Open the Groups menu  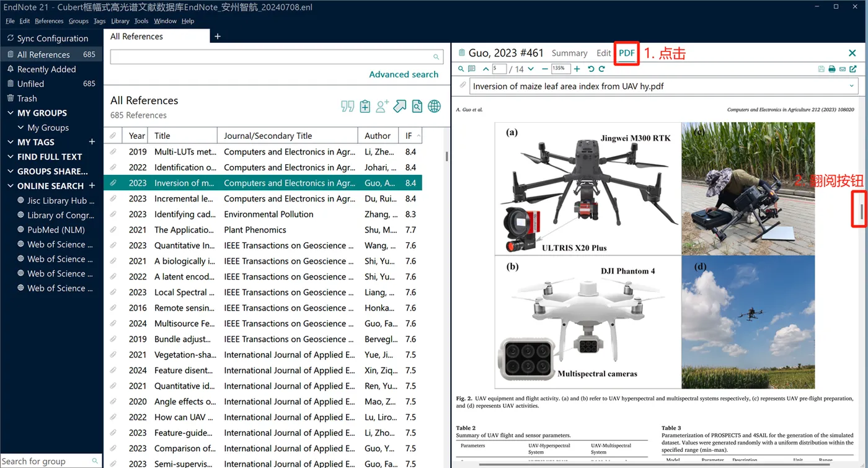79,21
